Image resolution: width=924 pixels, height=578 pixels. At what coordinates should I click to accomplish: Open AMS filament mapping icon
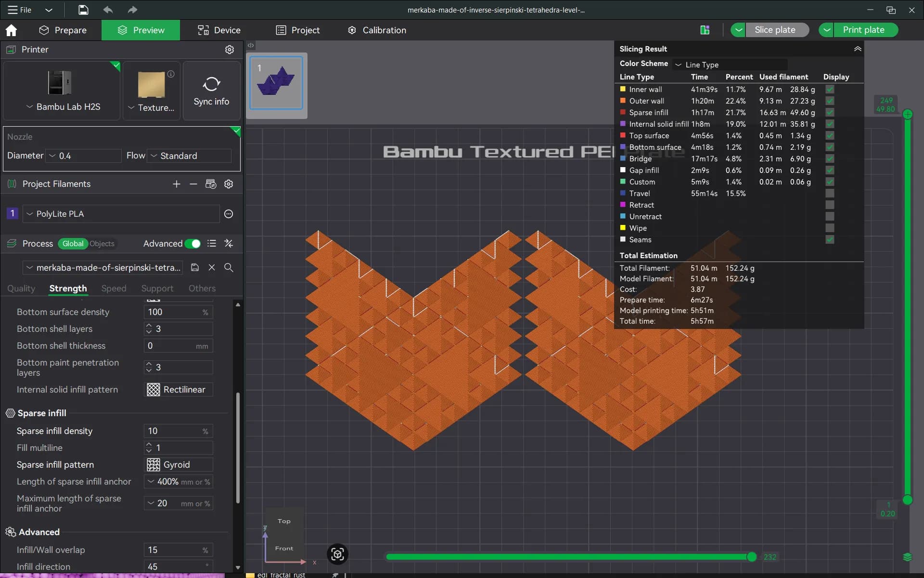point(211,184)
